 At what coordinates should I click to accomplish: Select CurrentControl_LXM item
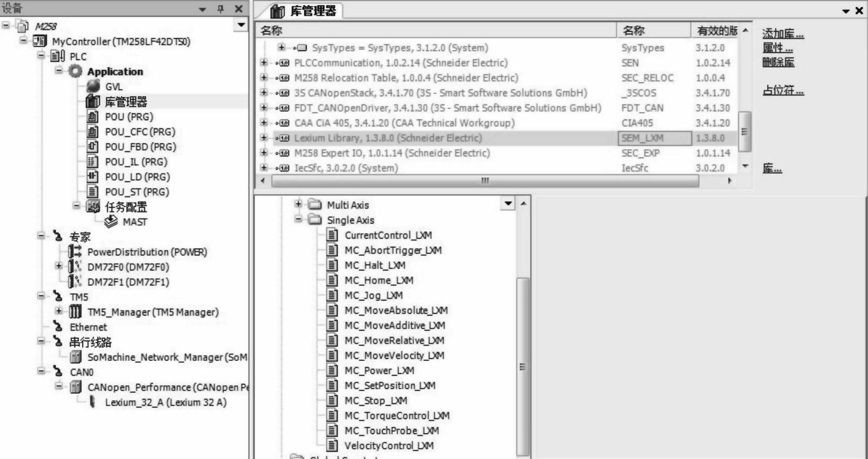tap(388, 235)
